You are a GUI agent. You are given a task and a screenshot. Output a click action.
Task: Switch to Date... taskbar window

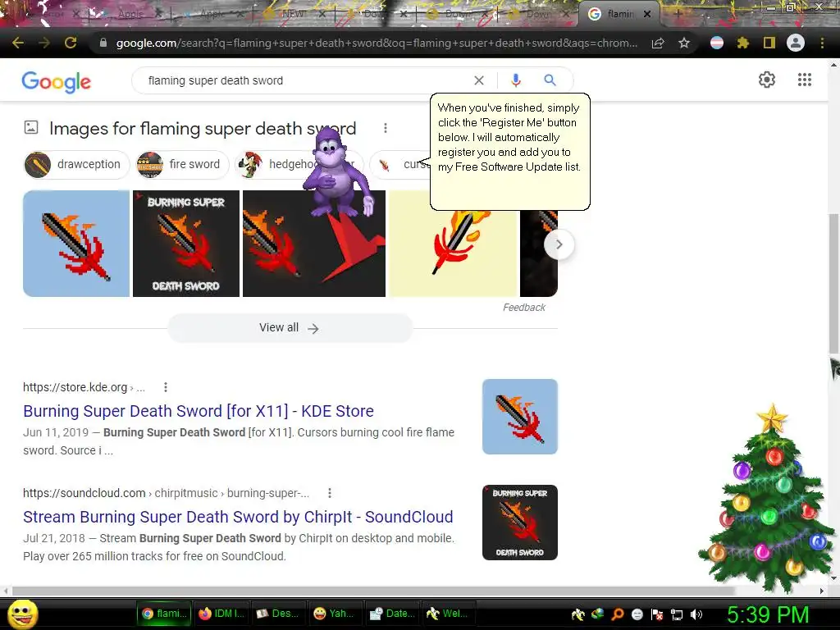(x=391, y=614)
